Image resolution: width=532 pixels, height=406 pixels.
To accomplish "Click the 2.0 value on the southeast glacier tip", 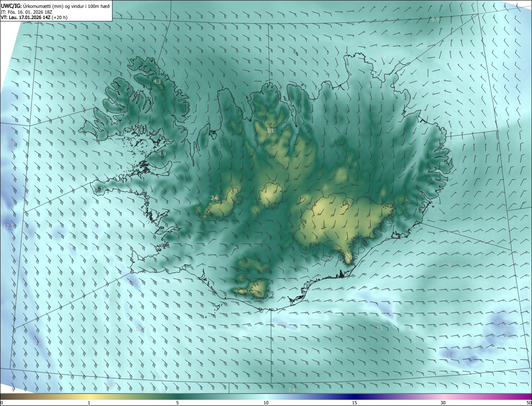I will point(348,258).
